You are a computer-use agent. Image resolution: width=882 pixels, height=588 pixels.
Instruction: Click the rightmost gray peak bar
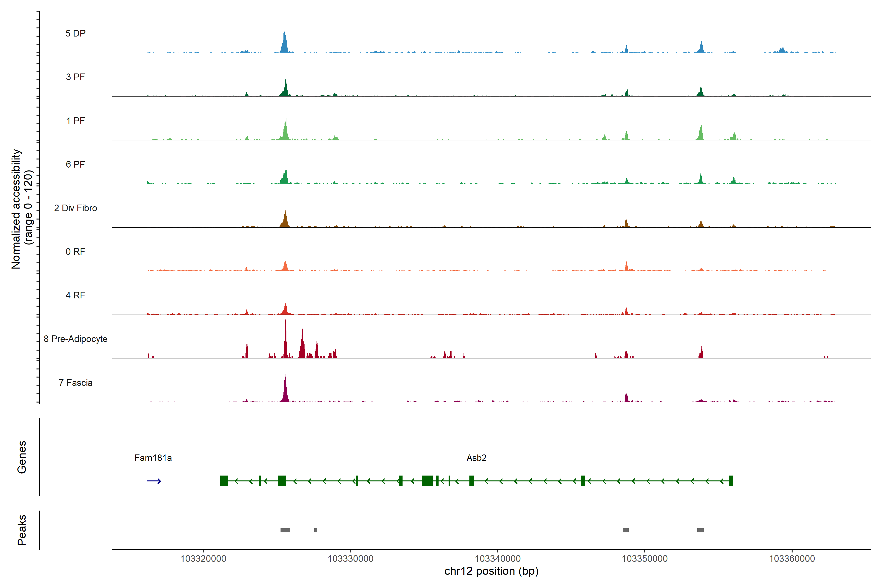pos(700,530)
